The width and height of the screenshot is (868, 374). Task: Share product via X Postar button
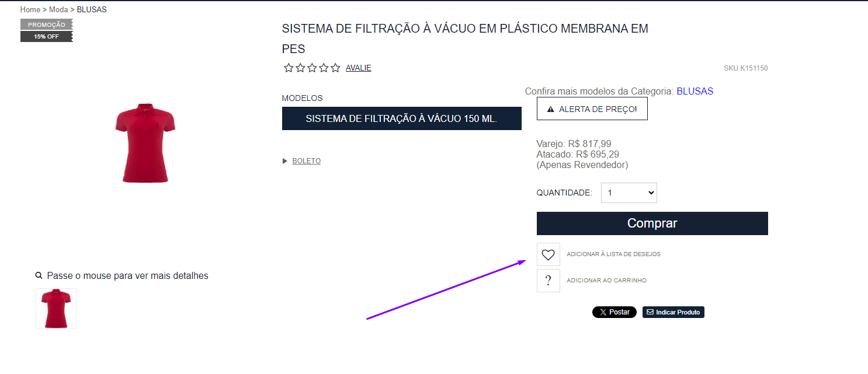click(614, 312)
